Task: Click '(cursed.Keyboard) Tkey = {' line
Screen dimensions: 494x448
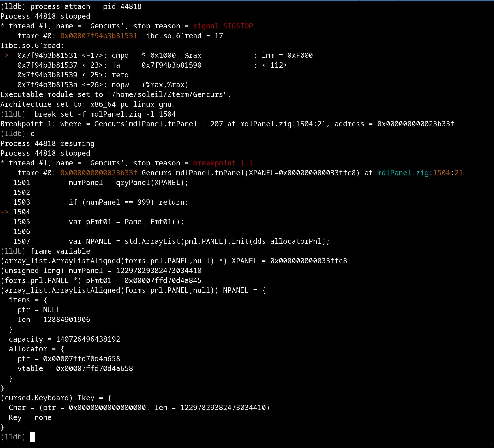Action: click(56, 398)
